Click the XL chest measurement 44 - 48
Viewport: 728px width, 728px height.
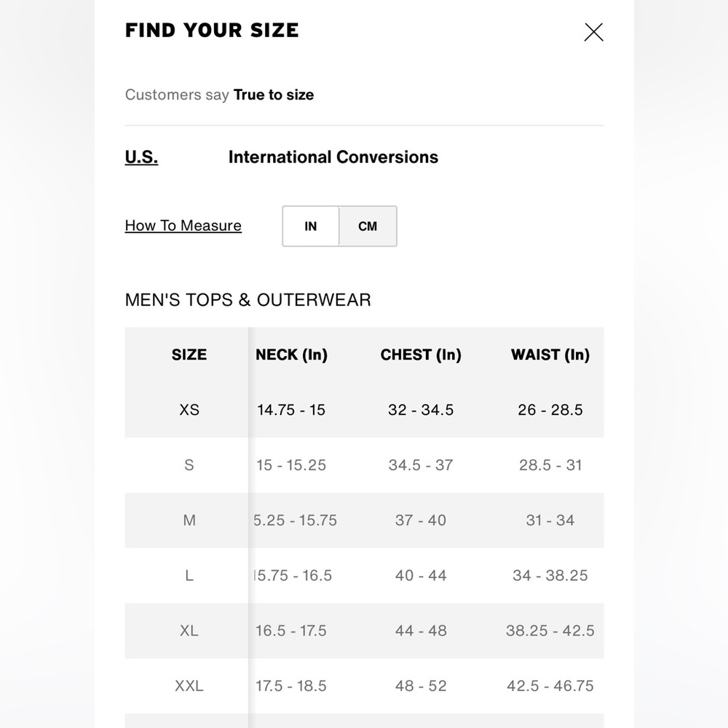click(421, 631)
